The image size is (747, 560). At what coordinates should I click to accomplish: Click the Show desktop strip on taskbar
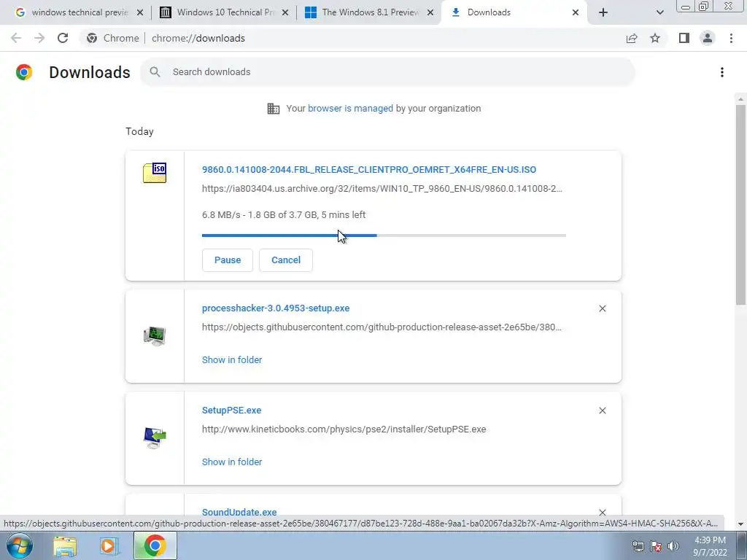(741, 545)
